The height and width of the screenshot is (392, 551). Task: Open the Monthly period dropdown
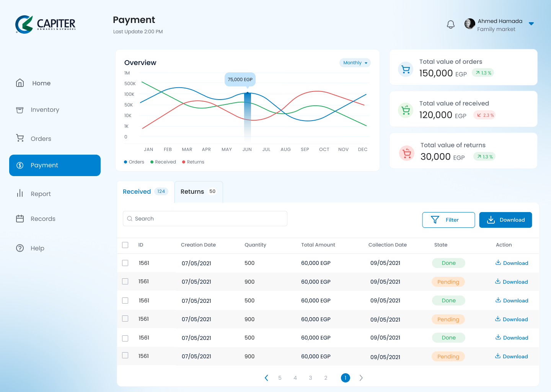pyautogui.click(x=355, y=63)
